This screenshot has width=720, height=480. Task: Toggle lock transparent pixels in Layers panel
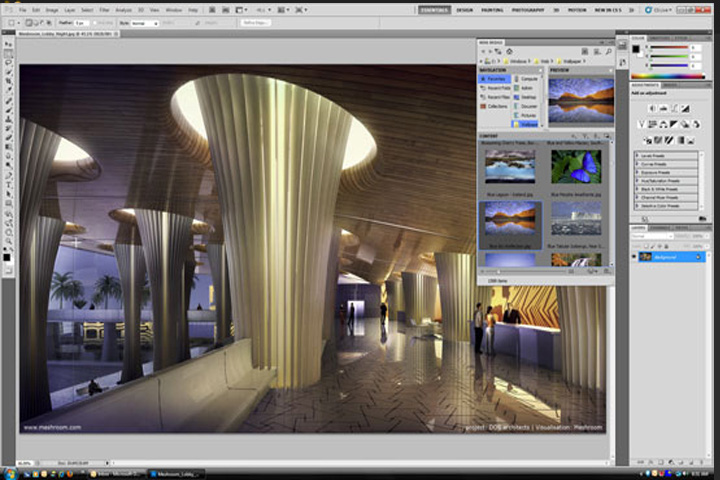[x=647, y=246]
